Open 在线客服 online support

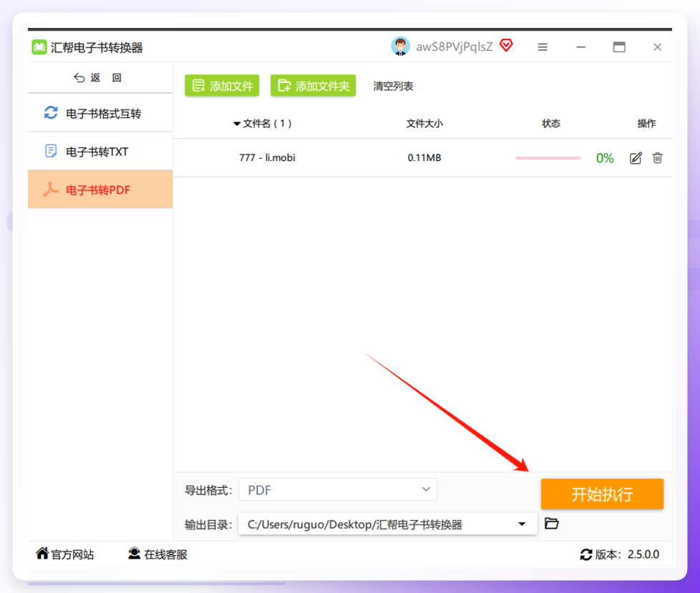pos(157,554)
